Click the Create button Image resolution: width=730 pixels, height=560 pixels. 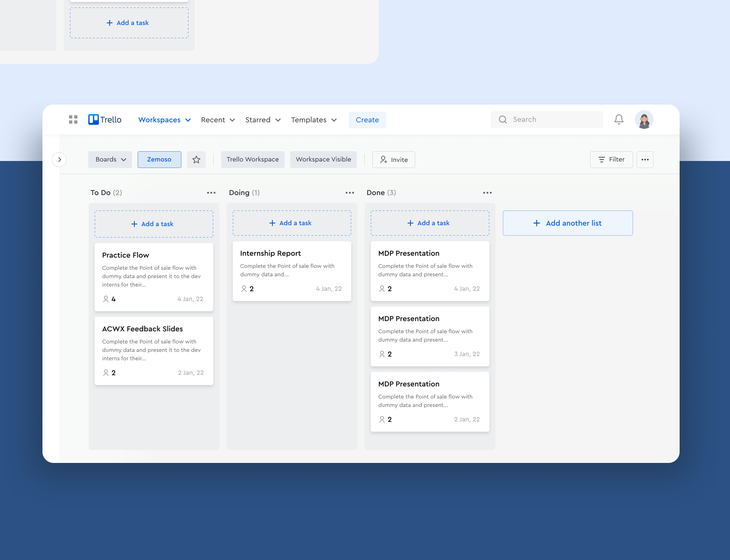pyautogui.click(x=367, y=119)
